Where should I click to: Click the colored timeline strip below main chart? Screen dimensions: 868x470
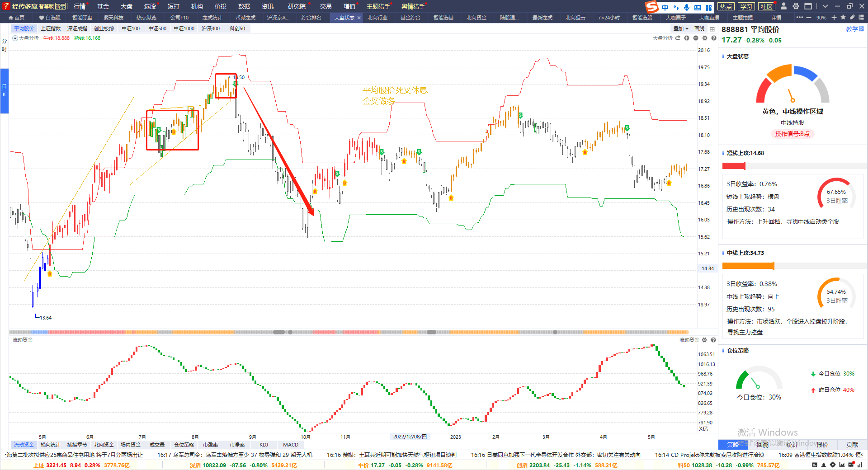[x=349, y=332]
